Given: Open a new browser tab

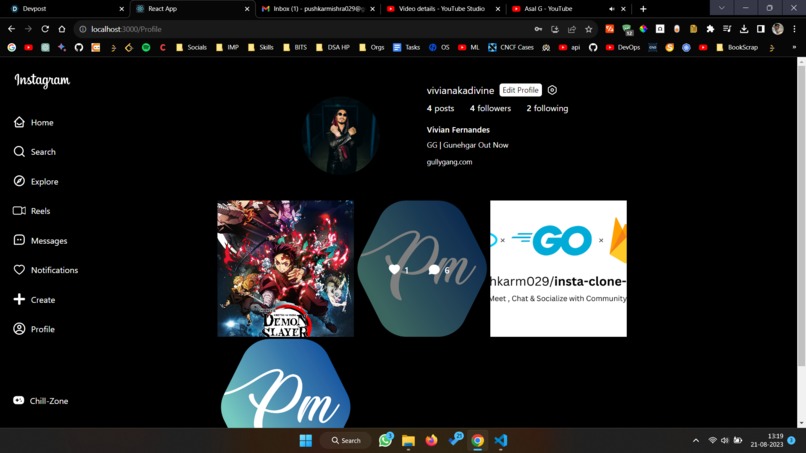Looking at the screenshot, I should point(643,9).
